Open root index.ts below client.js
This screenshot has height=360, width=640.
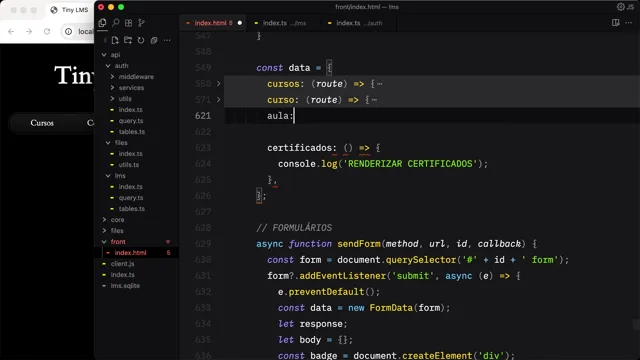(x=123, y=275)
